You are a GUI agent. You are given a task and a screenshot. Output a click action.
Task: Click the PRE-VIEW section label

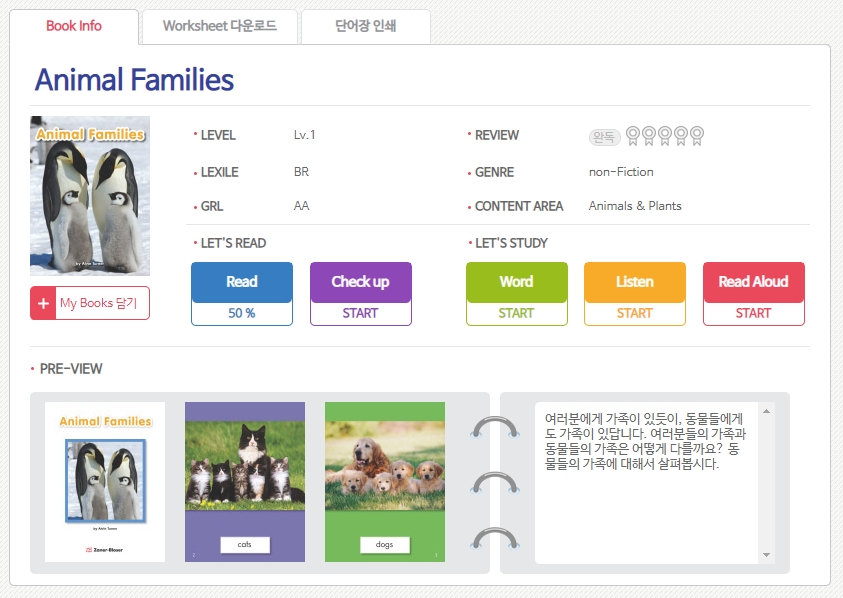pos(71,369)
